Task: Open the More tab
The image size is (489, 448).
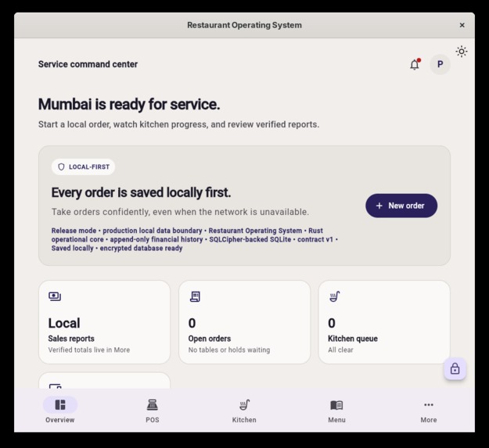Action: pos(429,411)
